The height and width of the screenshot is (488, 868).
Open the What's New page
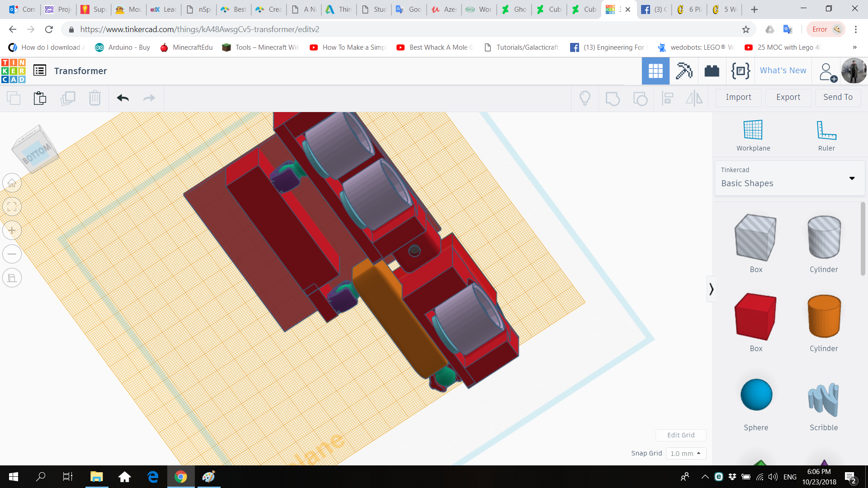click(783, 70)
